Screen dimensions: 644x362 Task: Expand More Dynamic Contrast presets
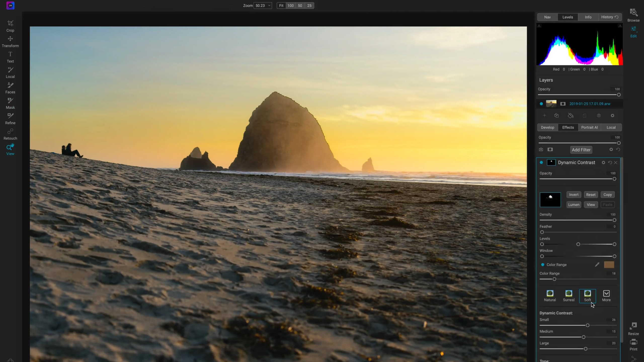pos(606,296)
